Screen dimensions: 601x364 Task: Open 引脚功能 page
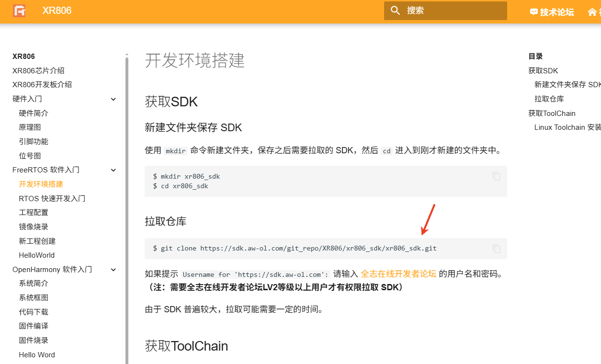click(x=34, y=142)
